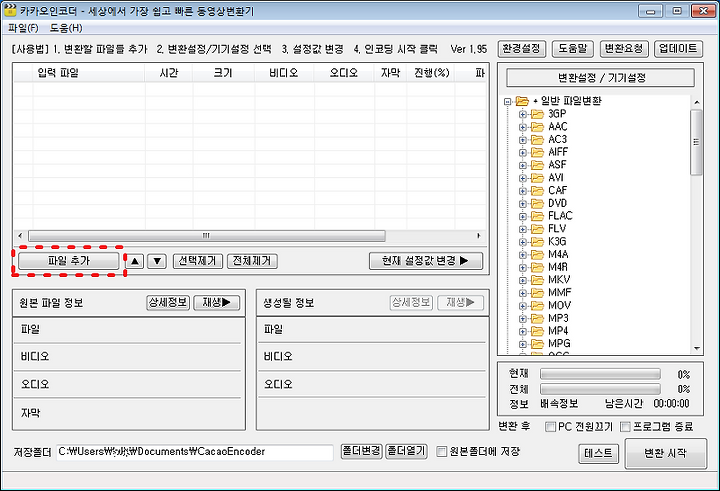Enable 프로그램 종료 checkbox

[x=625, y=427]
